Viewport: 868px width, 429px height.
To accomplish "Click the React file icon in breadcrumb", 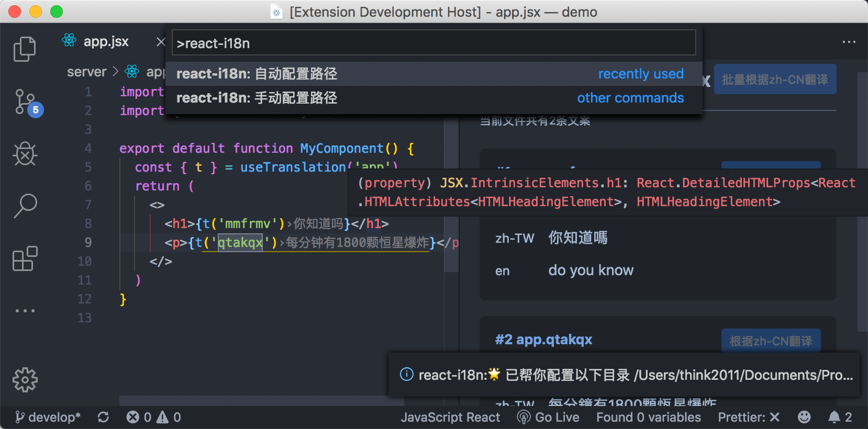I will point(132,71).
